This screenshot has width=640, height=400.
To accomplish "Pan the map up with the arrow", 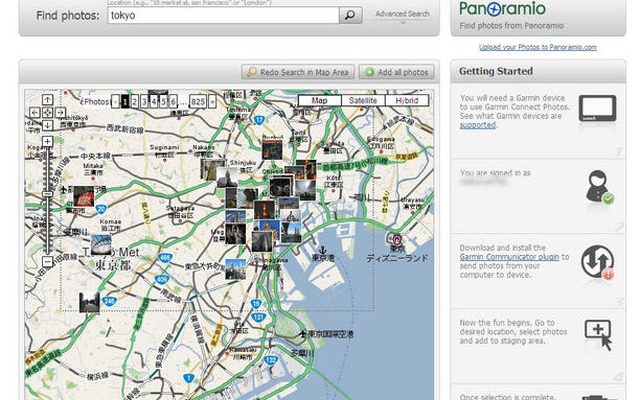I will pos(47,100).
